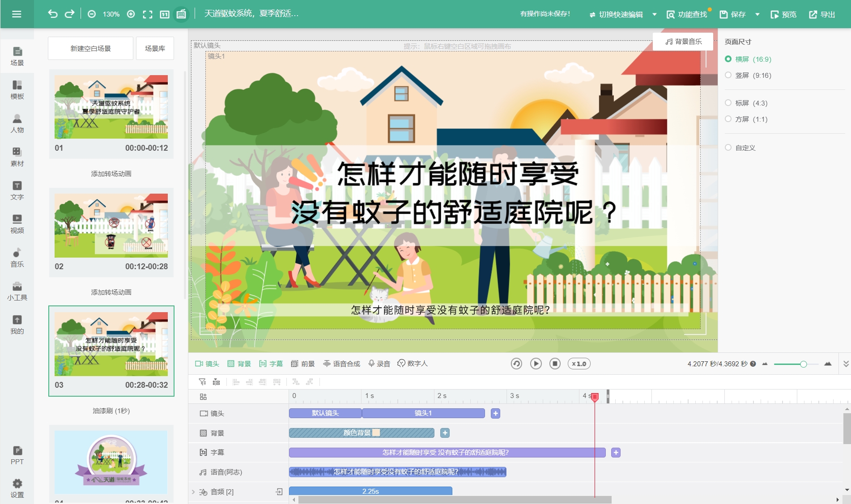Undo the last action
This screenshot has width=851, height=504.
point(53,14)
